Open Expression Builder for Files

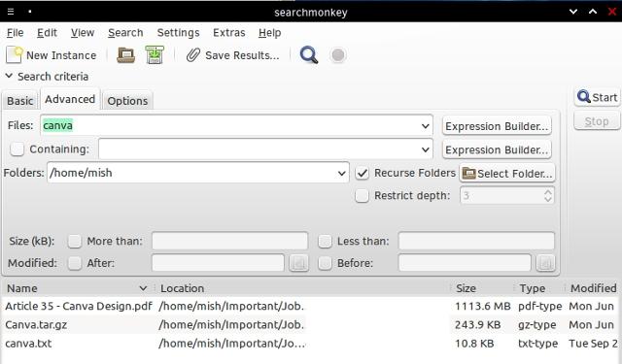497,126
